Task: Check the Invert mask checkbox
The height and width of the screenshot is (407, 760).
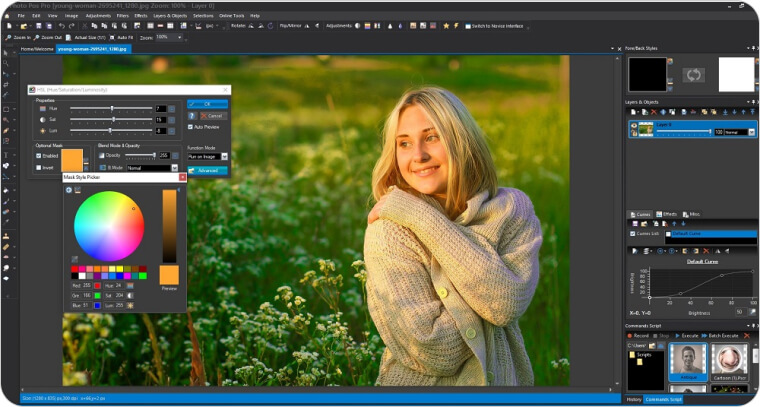Action: (x=39, y=168)
